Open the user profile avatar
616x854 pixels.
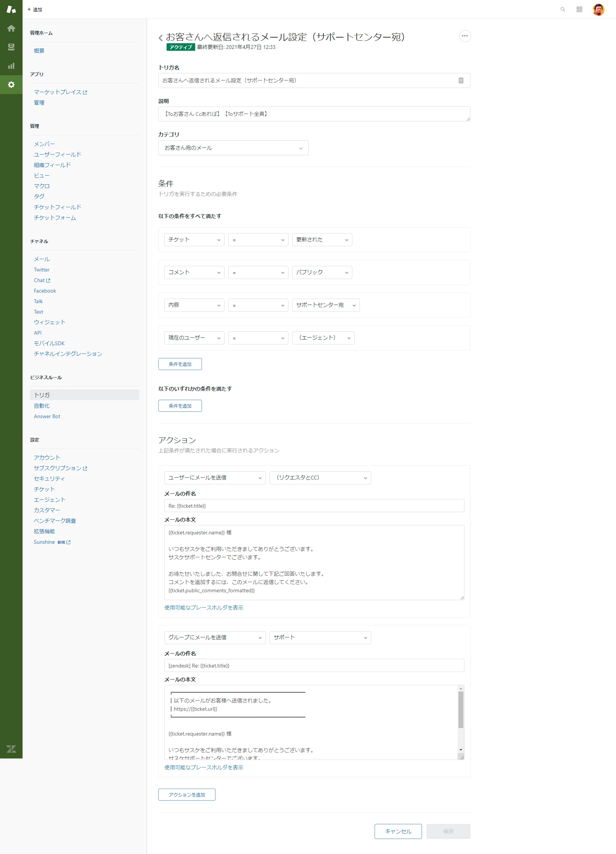pyautogui.click(x=598, y=9)
